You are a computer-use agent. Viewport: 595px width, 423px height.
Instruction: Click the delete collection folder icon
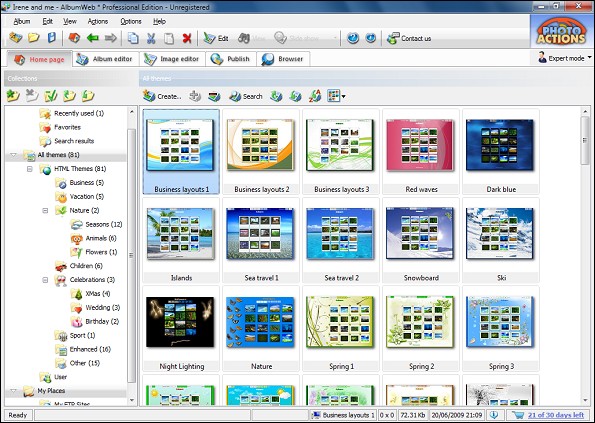32,96
